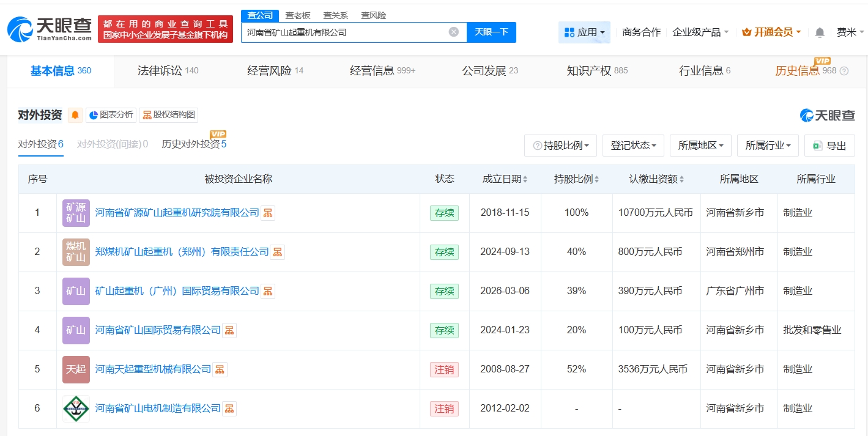Screen dimensions: 868x436
Task: Clear the search box with the X icon
Action: [453, 32]
